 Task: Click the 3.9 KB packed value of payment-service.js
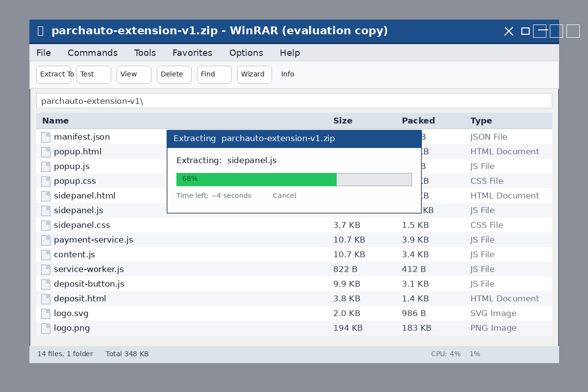[x=415, y=240]
